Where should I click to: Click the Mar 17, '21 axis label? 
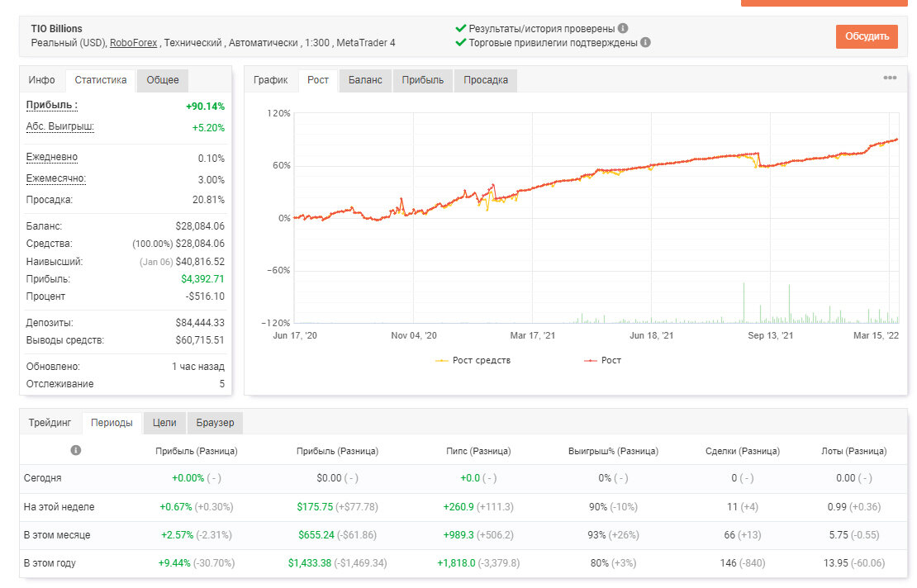[532, 335]
